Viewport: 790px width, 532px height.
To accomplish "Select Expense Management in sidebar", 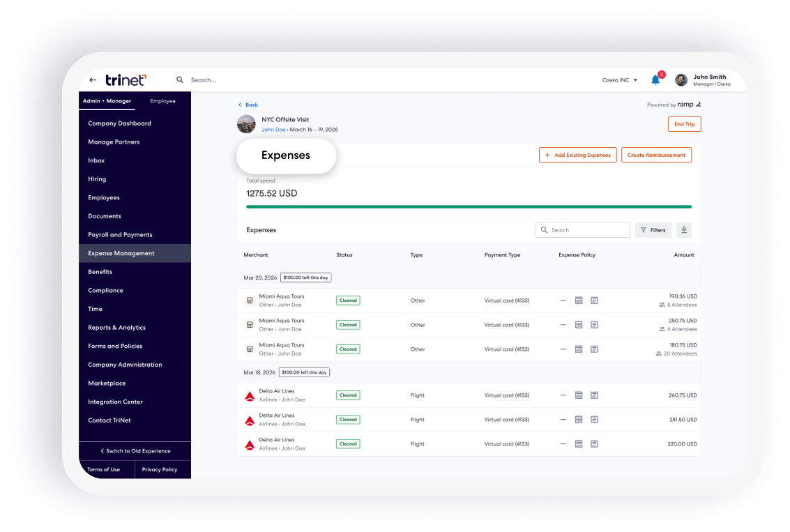I will tap(135, 253).
